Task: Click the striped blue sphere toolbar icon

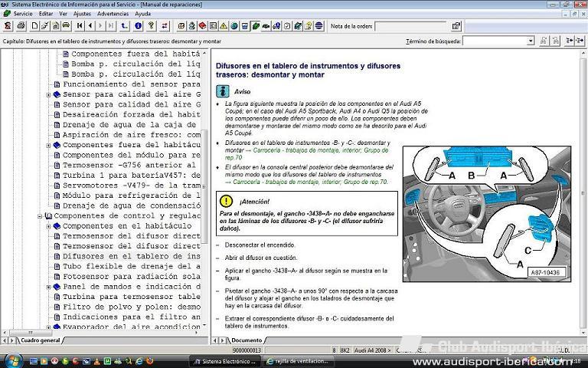Action: pyautogui.click(x=318, y=26)
